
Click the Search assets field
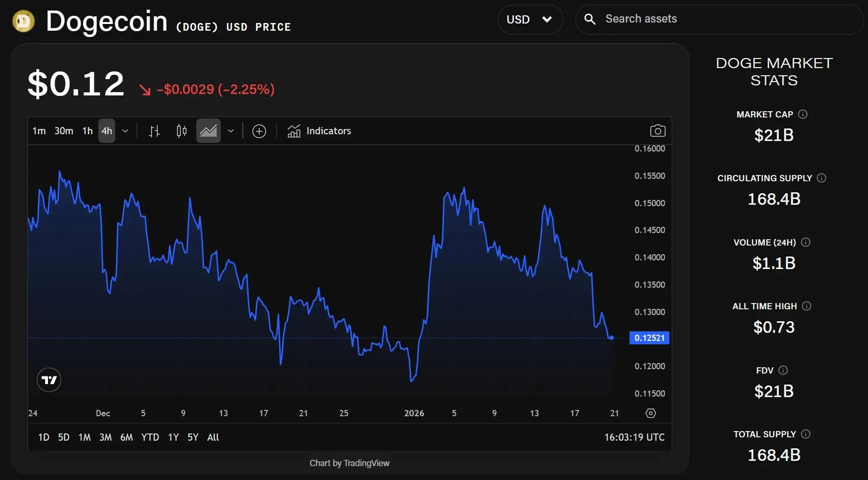tap(720, 19)
